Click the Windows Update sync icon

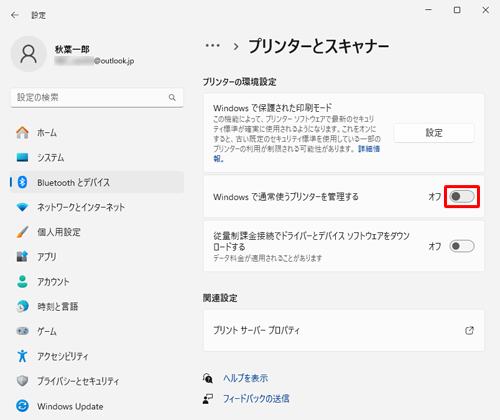(22, 406)
